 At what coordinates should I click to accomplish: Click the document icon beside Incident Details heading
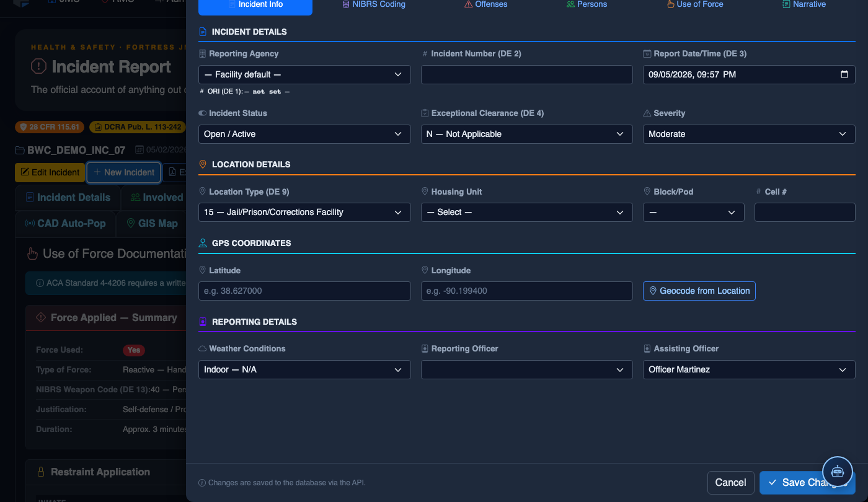click(203, 32)
